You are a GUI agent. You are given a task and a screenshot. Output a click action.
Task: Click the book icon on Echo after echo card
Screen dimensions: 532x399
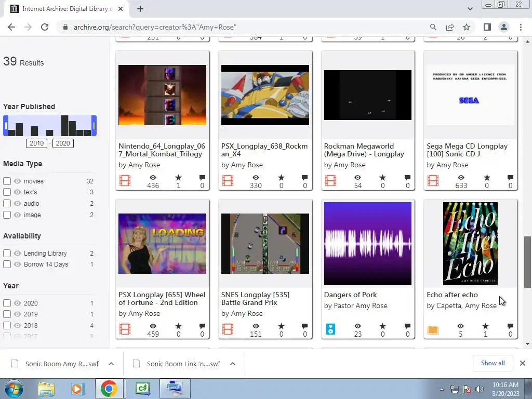(433, 330)
